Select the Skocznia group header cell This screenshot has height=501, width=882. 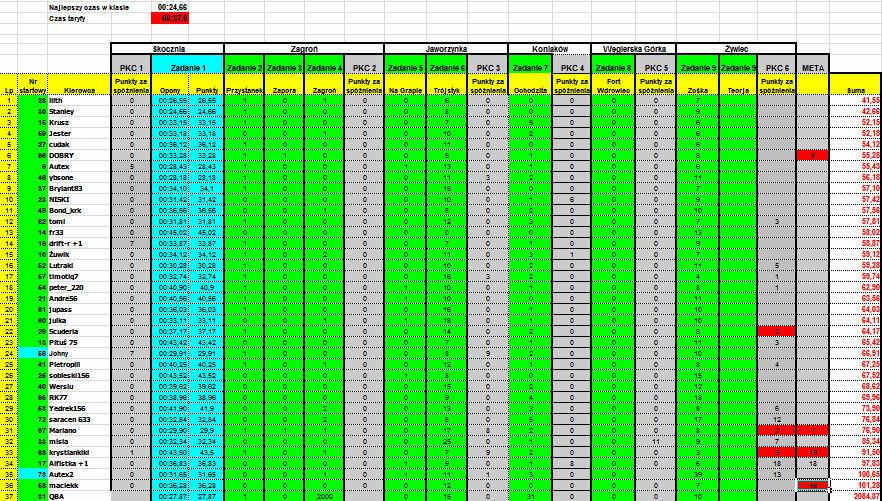tap(168, 49)
